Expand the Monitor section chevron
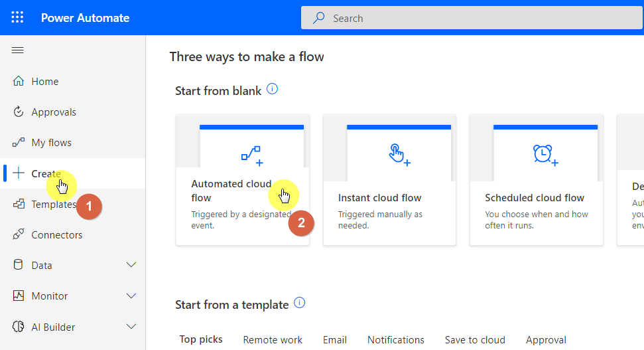The width and height of the screenshot is (644, 350). coord(131,296)
